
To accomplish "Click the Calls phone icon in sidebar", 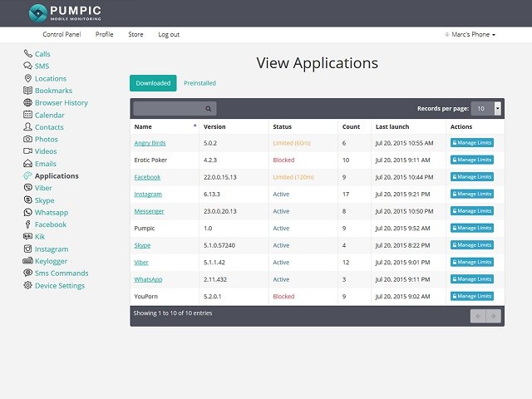I will coord(27,54).
